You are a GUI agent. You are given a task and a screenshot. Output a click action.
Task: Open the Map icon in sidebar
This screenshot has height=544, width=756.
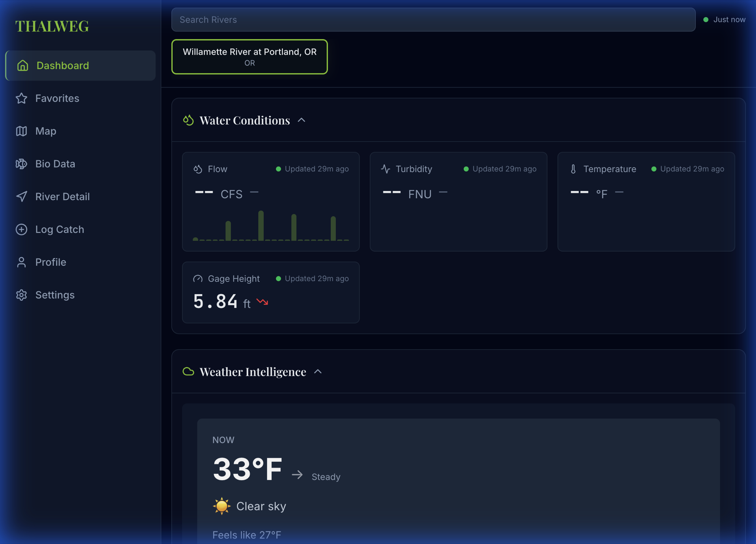tap(22, 131)
